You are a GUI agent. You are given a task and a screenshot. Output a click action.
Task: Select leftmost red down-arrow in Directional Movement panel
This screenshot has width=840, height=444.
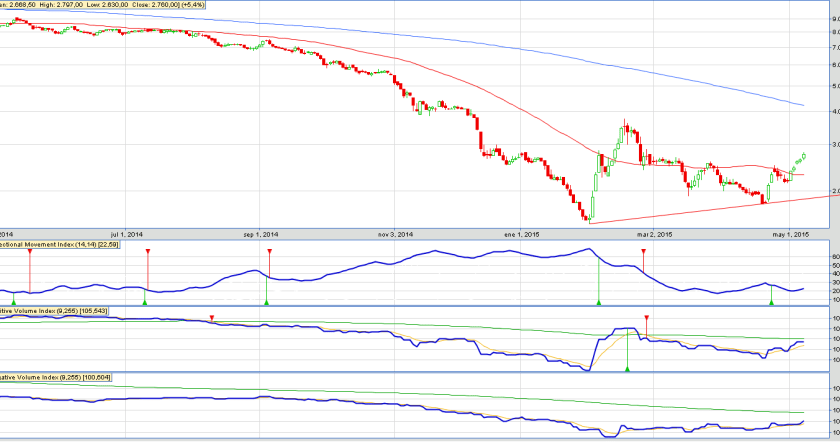29,252
